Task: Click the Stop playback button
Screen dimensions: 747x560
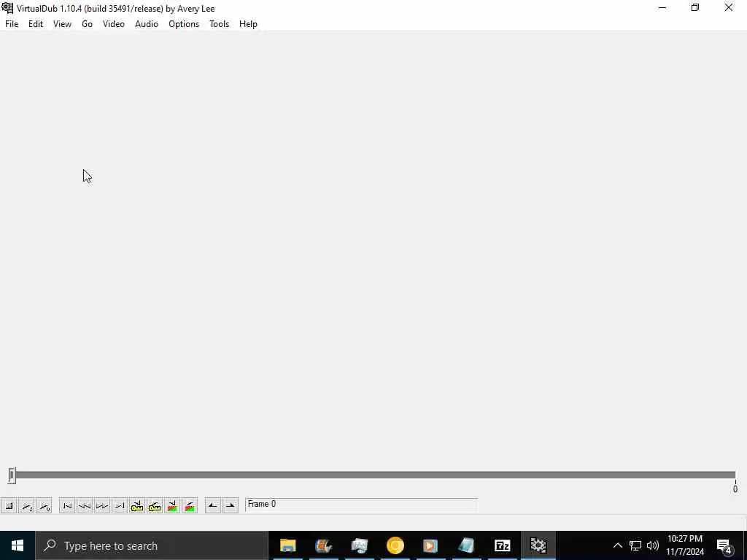Action: point(9,506)
